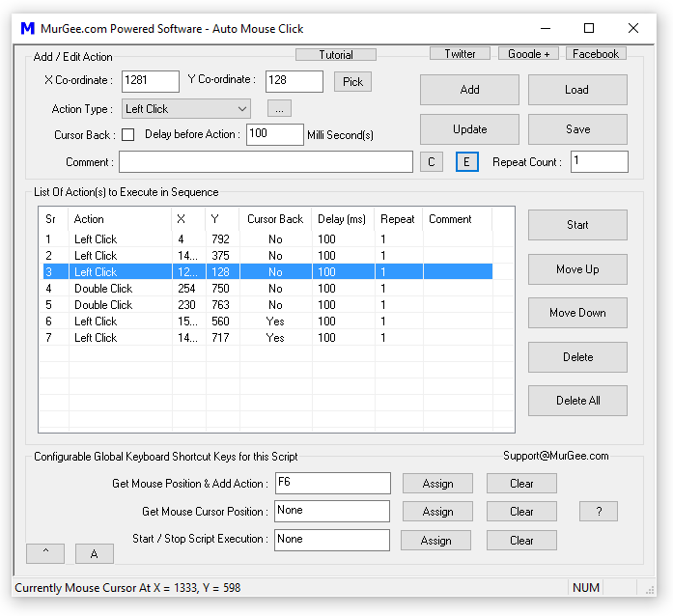
Task: Open the Google + button
Action: pyautogui.click(x=528, y=54)
